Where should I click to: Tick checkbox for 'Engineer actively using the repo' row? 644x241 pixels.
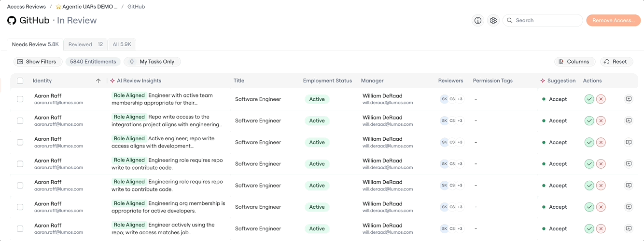coord(20,228)
